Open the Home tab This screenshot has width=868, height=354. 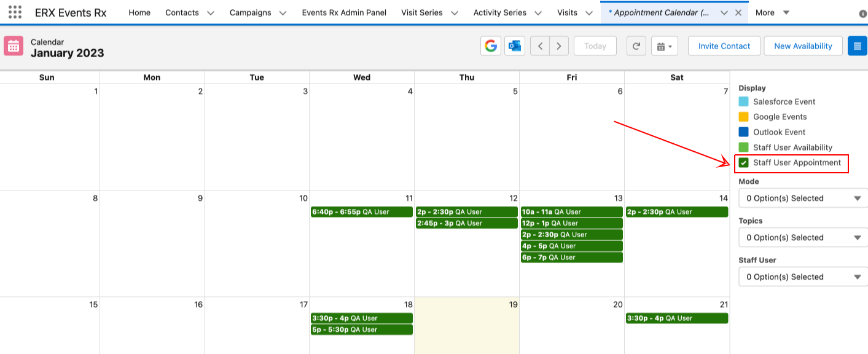[139, 12]
